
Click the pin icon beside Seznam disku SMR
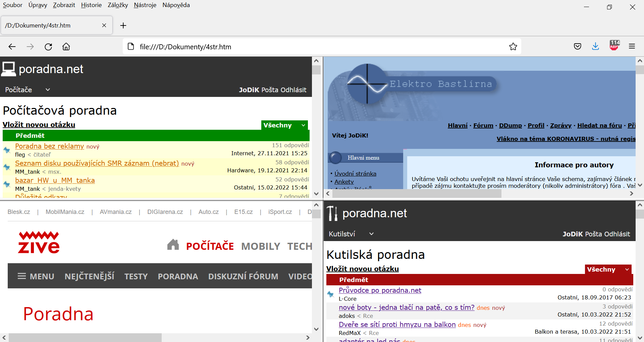[x=7, y=167]
